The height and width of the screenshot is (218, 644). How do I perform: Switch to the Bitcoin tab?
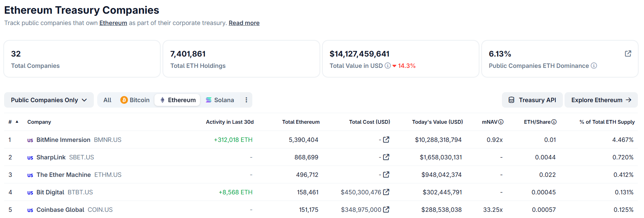pyautogui.click(x=135, y=100)
